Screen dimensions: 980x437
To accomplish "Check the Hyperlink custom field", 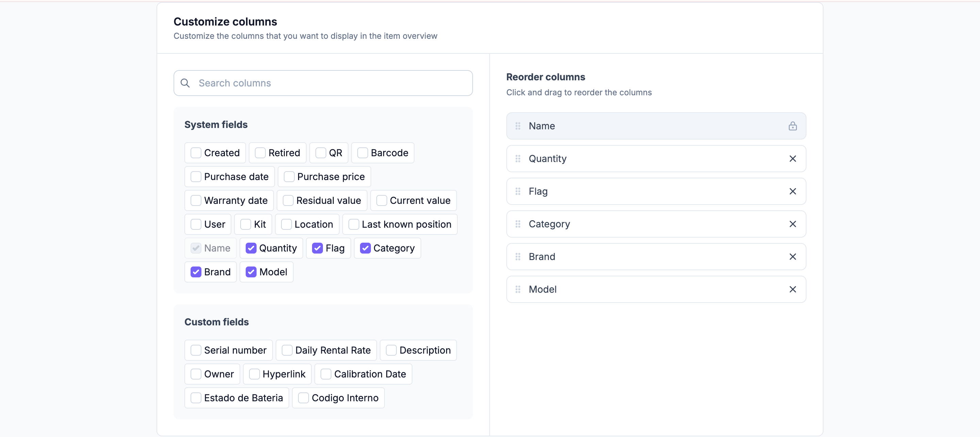I will click(x=255, y=375).
